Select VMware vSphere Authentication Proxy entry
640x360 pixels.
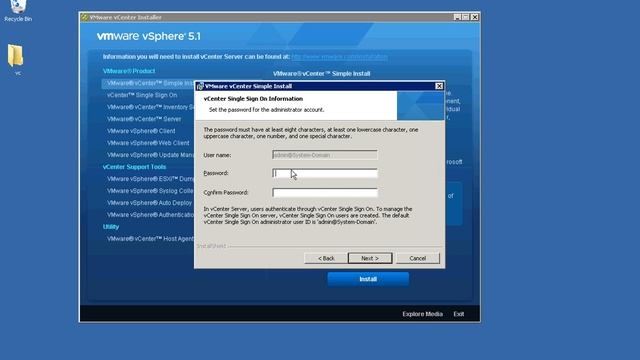tap(150, 215)
